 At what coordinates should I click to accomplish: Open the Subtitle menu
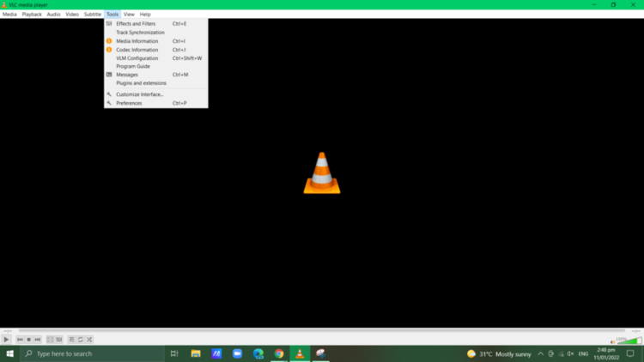pos(93,14)
